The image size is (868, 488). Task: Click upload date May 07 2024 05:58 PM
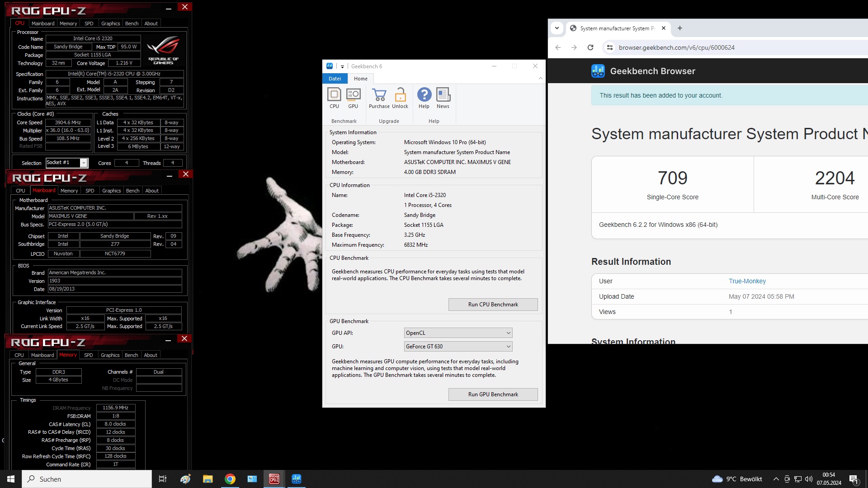[x=761, y=296]
